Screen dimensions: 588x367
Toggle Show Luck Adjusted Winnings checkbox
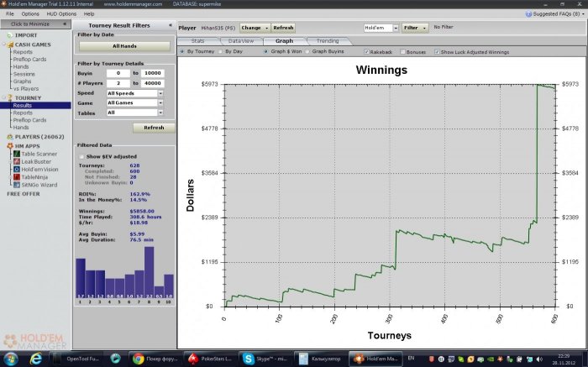[x=437, y=52]
